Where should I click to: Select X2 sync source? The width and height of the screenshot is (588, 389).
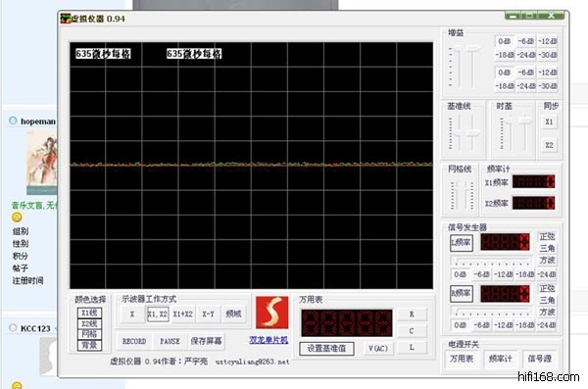[549, 145]
